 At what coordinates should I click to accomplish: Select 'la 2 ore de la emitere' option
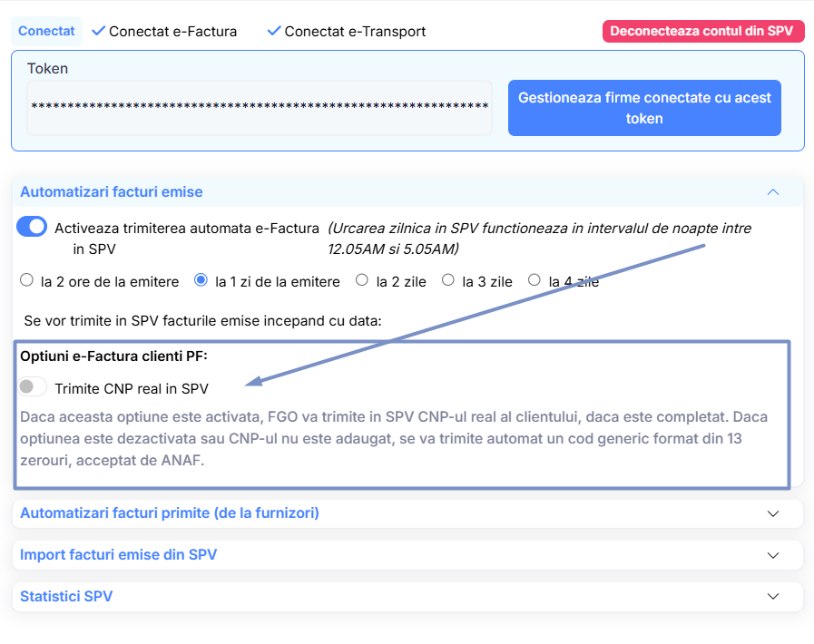click(x=27, y=281)
